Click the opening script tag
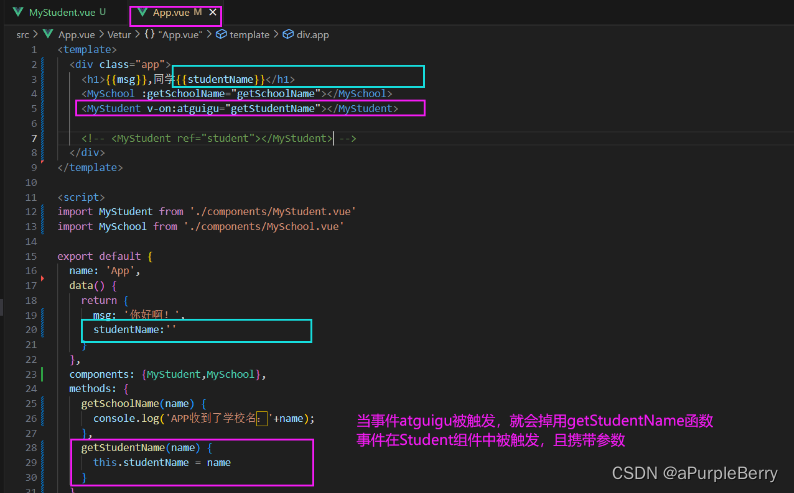Viewport: 794px width, 493px height. 81,197
